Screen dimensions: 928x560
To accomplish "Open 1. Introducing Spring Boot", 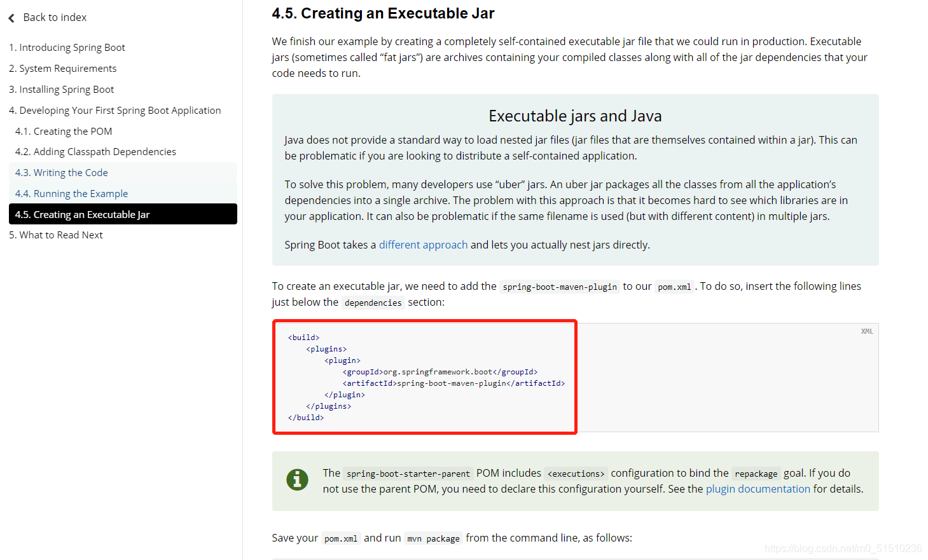I will (x=67, y=48).
